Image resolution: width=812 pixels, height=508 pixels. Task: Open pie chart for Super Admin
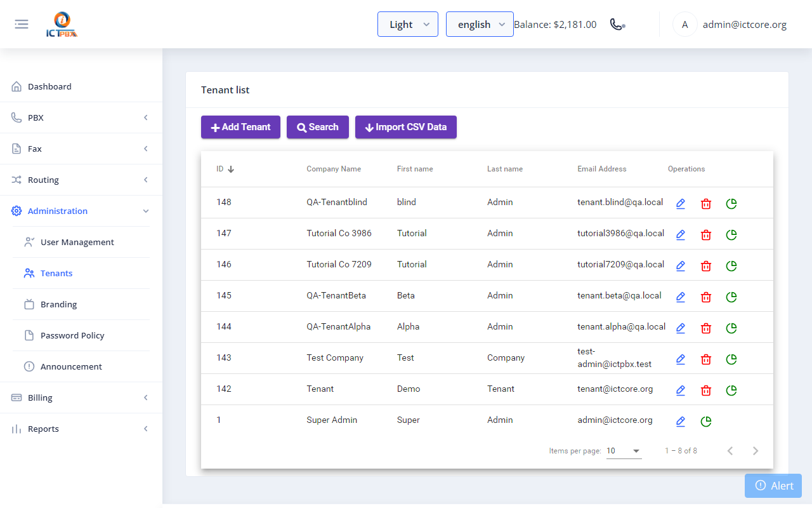click(x=705, y=421)
